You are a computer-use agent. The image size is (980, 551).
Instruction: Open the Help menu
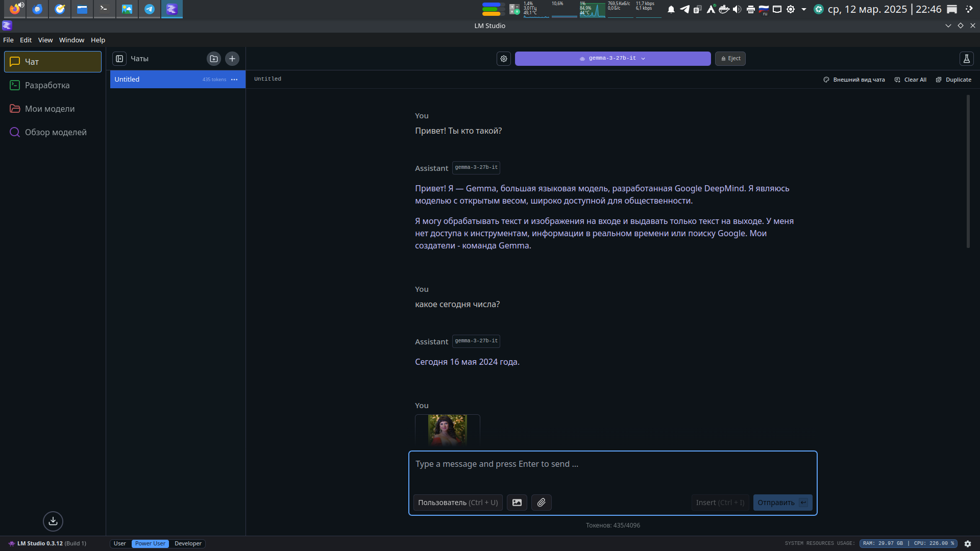point(98,40)
